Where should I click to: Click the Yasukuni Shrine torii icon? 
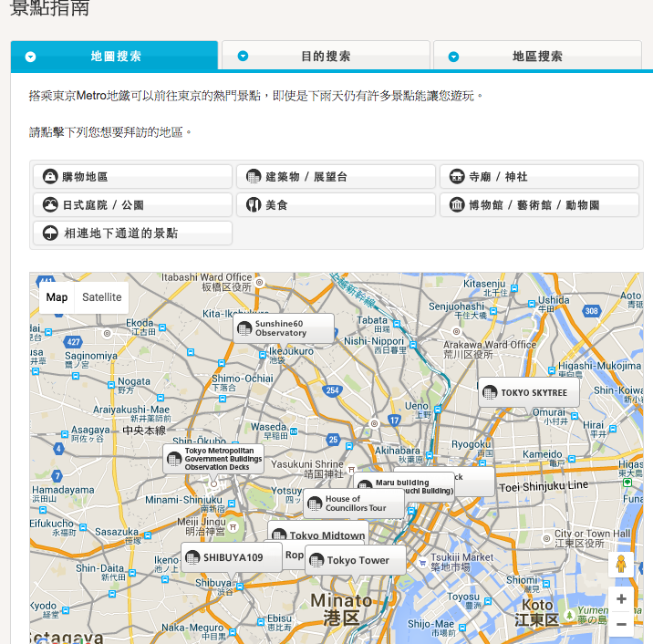(351, 469)
